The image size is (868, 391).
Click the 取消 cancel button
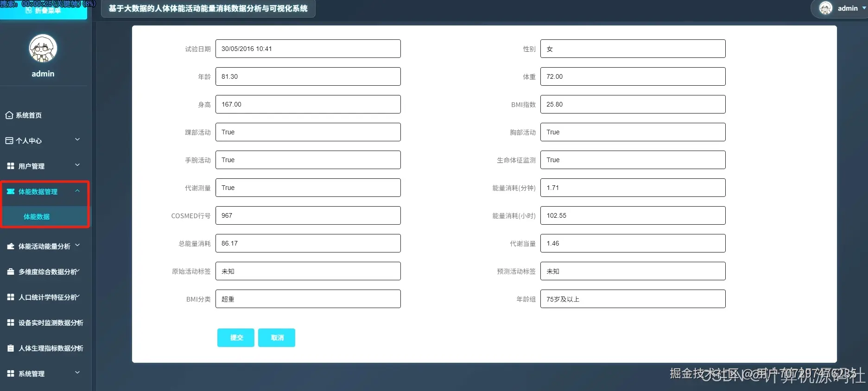pos(277,338)
